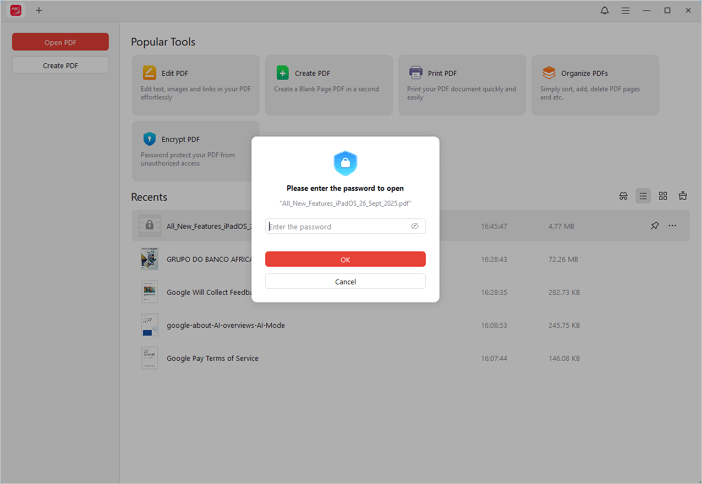
Task: Open google-about-AI-overviews-AI-Mode file name
Action: coord(226,325)
